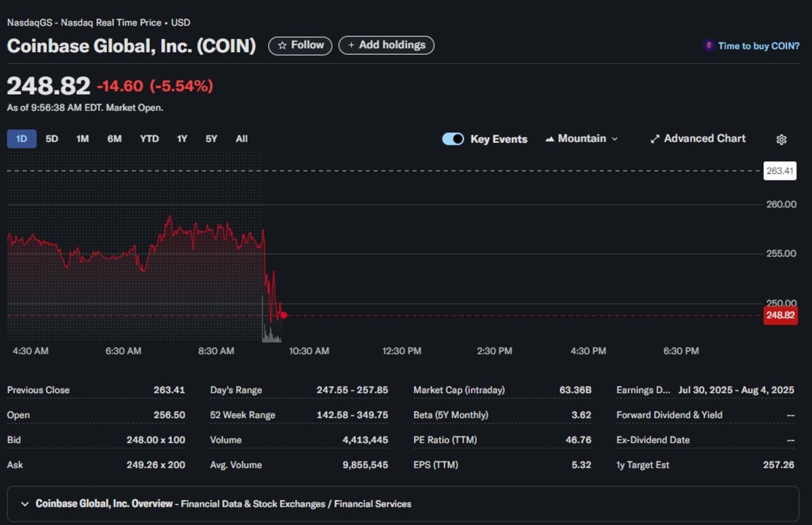Click the 248.82 price label on right axis
Viewport: 812px width, 525px height.
(780, 315)
